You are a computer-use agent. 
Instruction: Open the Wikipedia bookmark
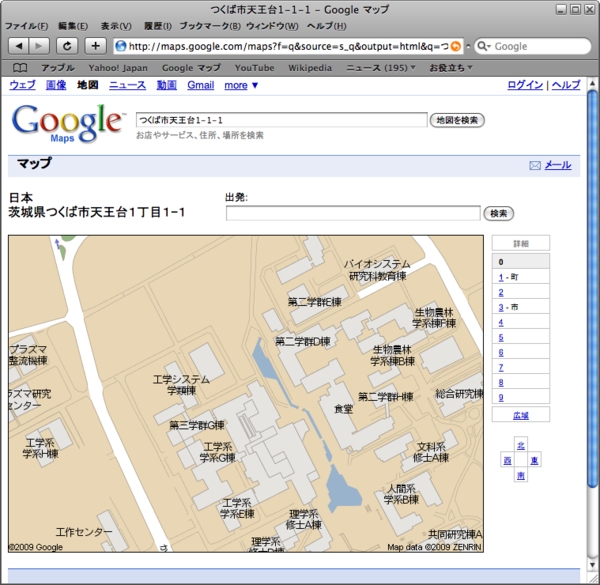[310, 68]
